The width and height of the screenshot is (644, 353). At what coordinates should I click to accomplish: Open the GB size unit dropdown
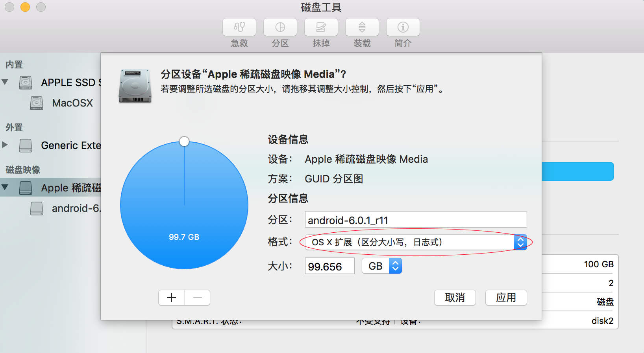382,266
